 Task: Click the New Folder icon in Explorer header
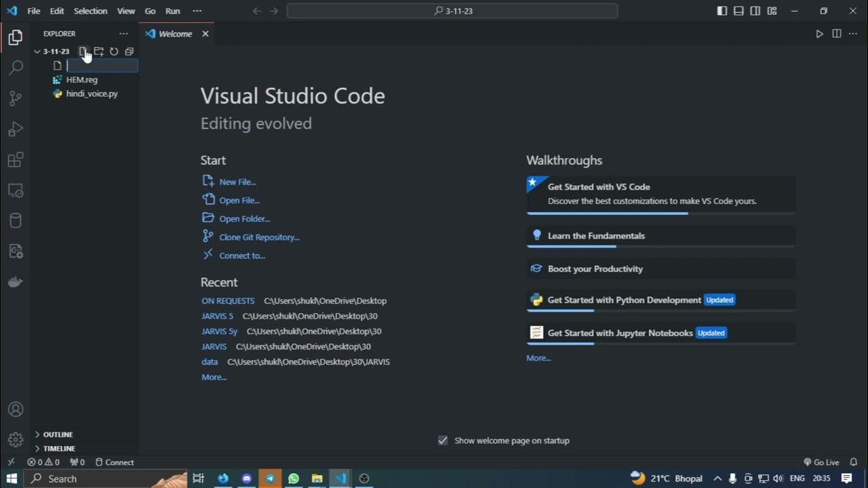click(x=99, y=52)
